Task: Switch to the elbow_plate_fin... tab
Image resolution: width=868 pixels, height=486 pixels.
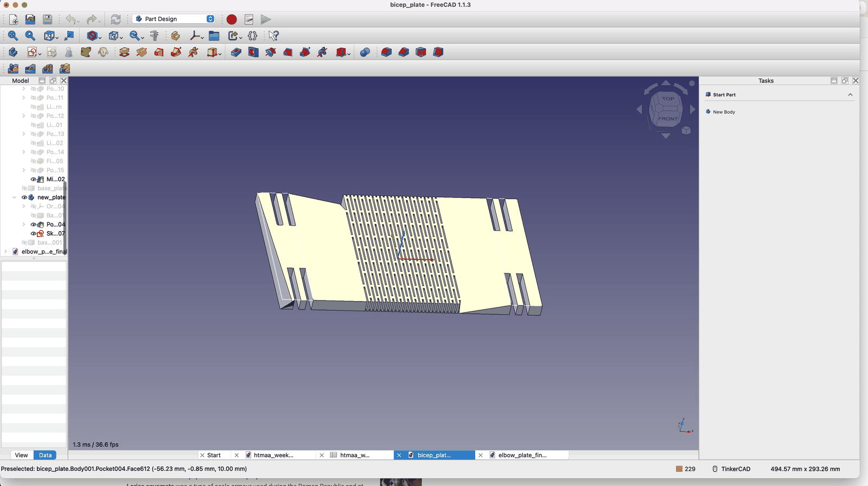Action: coord(522,455)
